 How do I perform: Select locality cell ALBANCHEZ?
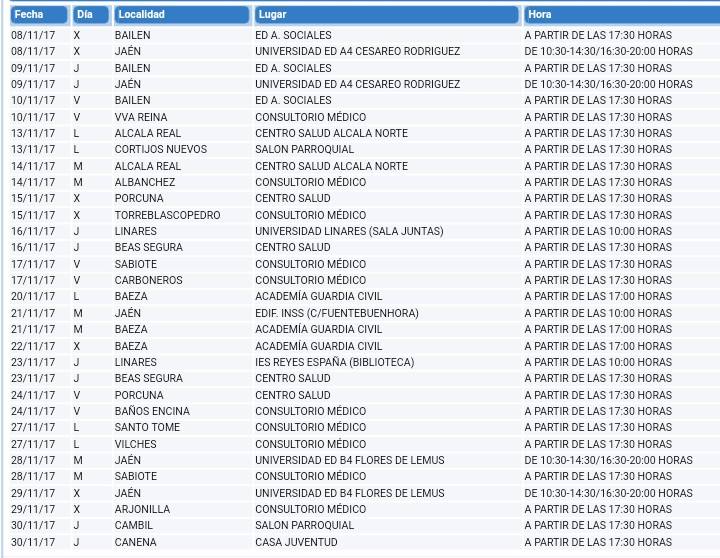[x=145, y=182]
